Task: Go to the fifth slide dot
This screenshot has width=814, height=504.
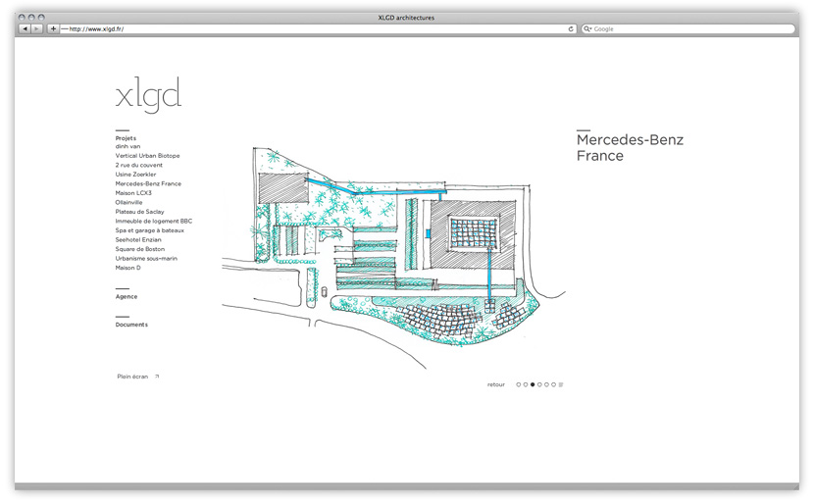Action: coord(546,384)
